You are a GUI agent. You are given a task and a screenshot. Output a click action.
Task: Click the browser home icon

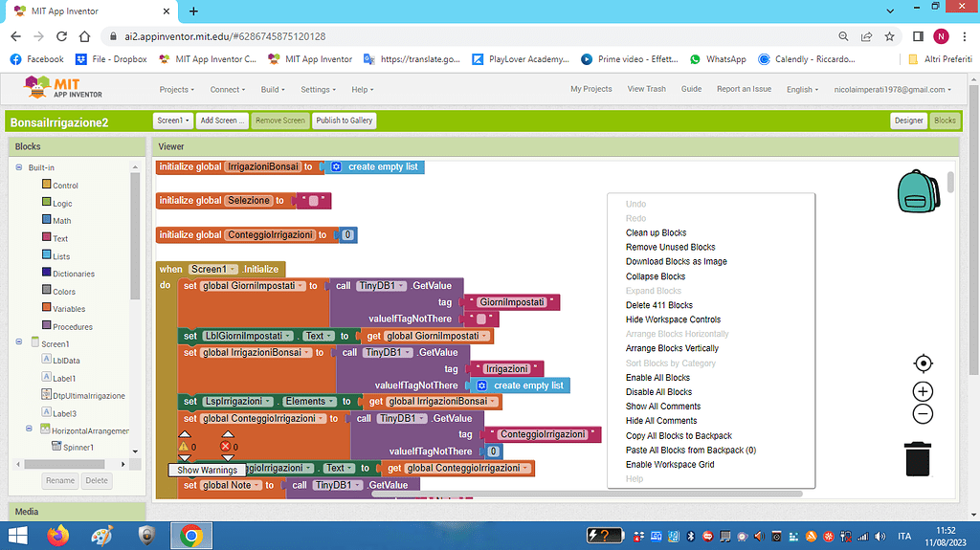pos(84,36)
